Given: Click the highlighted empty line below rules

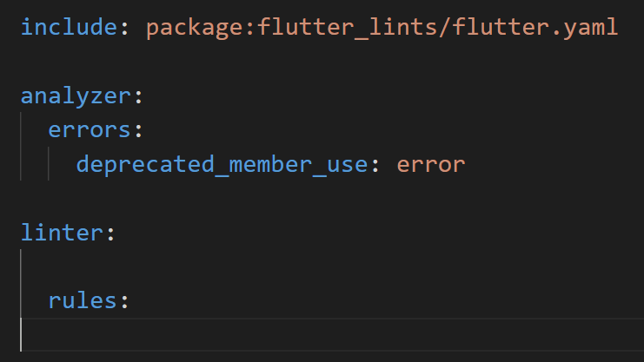Looking at the screenshot, I should [x=332, y=334].
